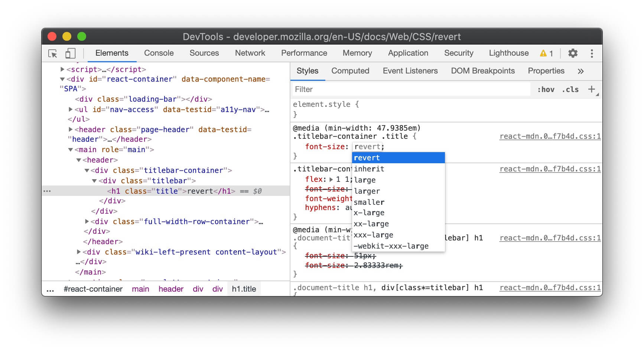The image size is (644, 351).
Task: Click the ellipsis beside the h1 row
Action: point(47,191)
